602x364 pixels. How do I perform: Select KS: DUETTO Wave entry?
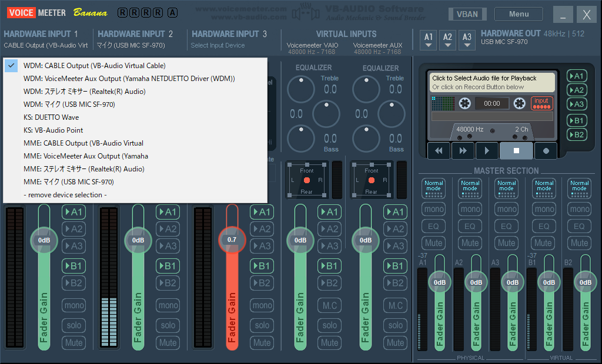click(x=135, y=117)
